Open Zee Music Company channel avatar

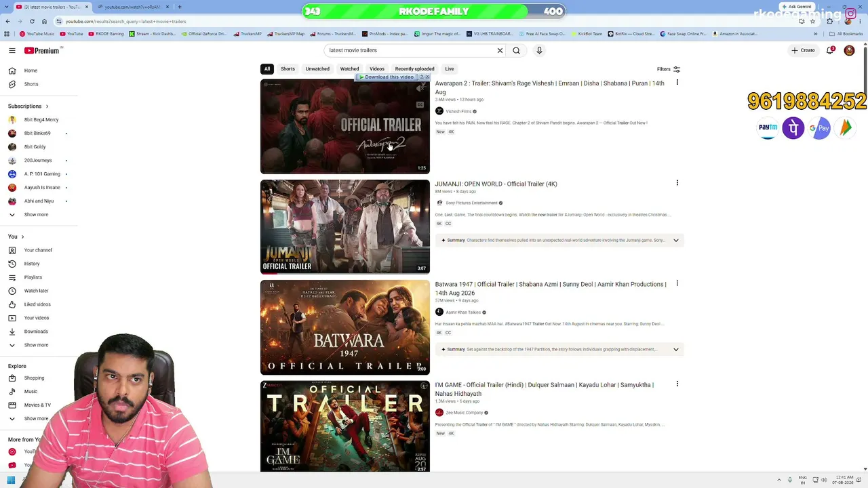pos(439,412)
